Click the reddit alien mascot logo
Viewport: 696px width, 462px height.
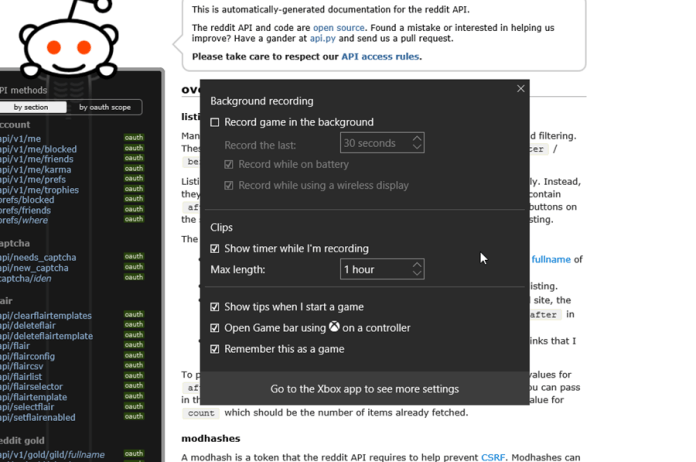(69, 40)
